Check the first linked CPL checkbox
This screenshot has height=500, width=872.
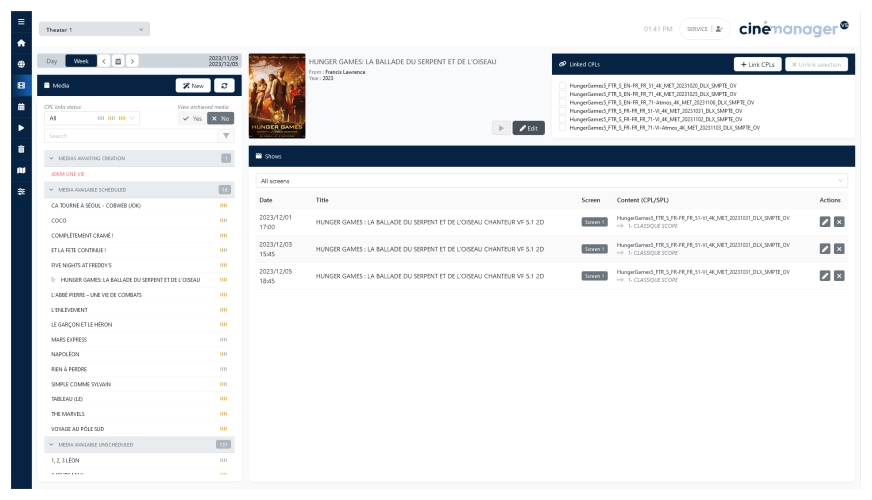tap(564, 86)
